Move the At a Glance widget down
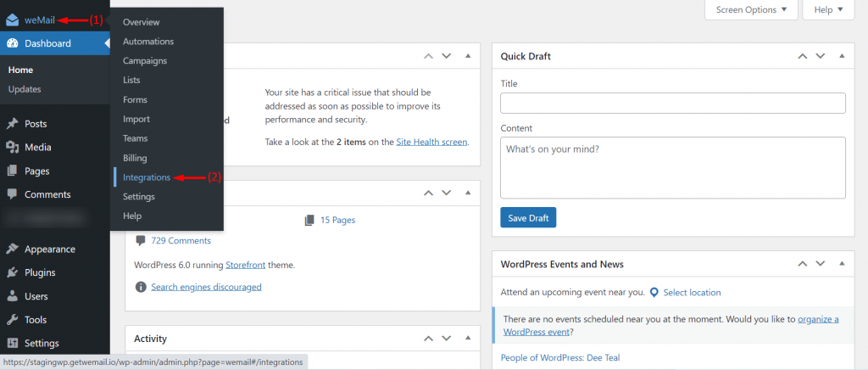 point(446,193)
